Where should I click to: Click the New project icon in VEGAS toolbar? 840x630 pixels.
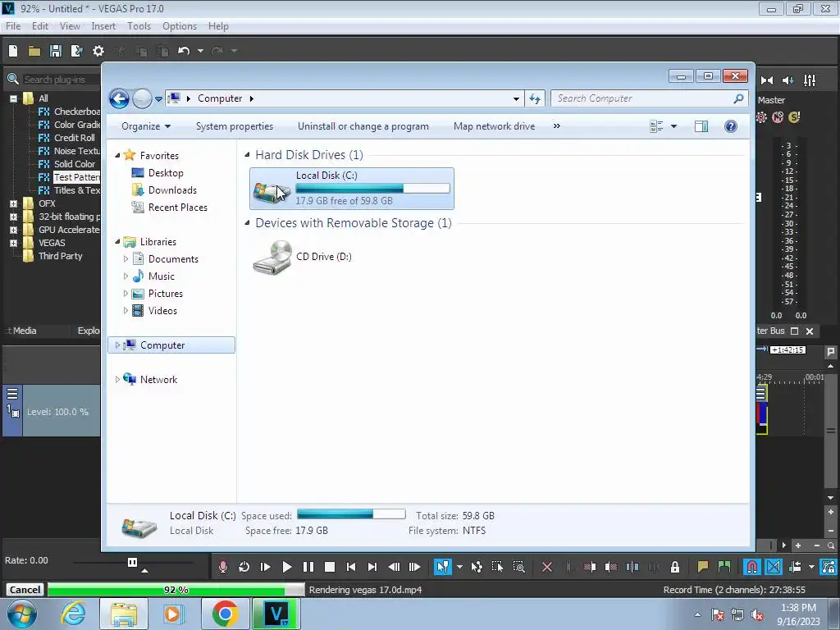coord(13,51)
